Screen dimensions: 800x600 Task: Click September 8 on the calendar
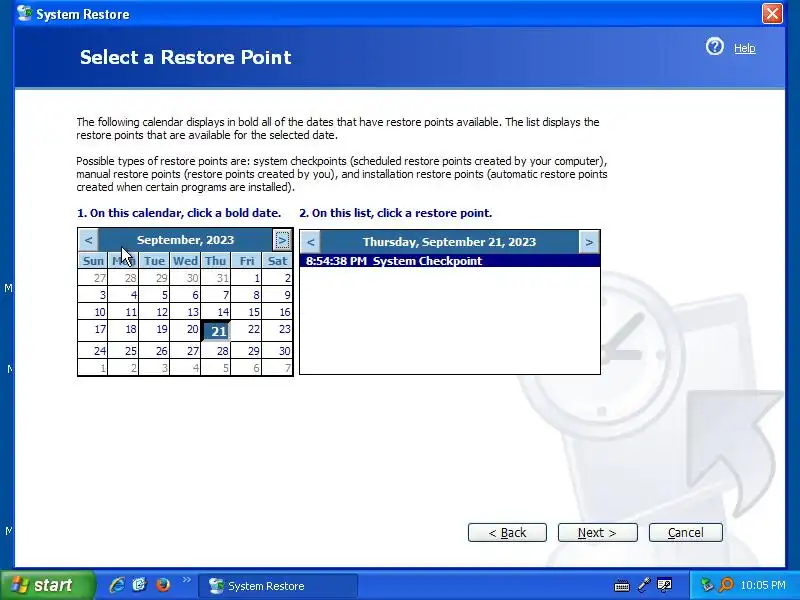[x=246, y=294]
